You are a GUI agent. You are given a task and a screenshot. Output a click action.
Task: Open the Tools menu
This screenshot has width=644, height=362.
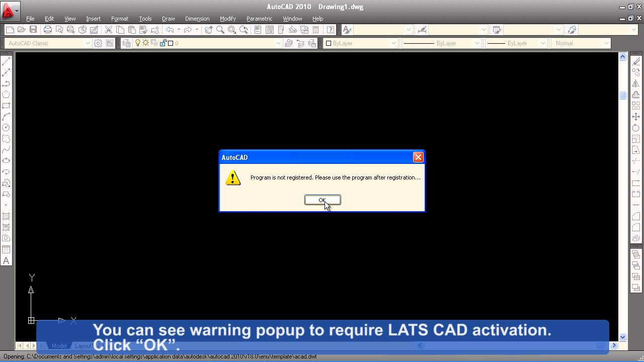click(145, 19)
